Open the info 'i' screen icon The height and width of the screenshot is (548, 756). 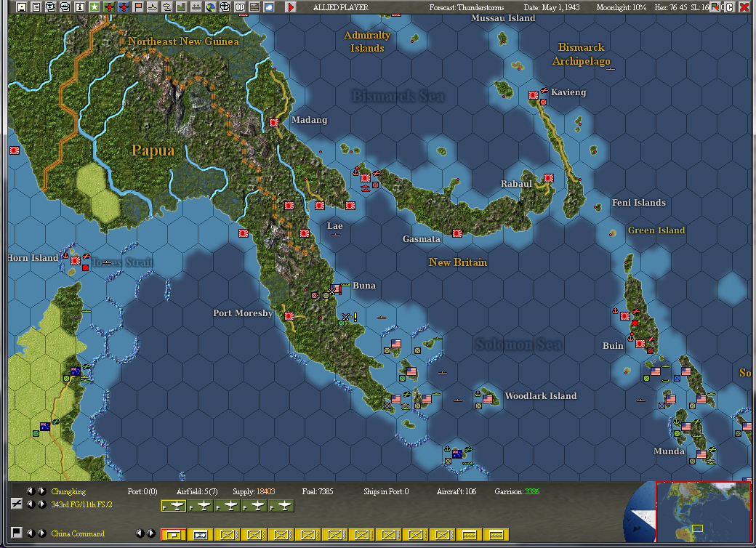tap(79, 7)
